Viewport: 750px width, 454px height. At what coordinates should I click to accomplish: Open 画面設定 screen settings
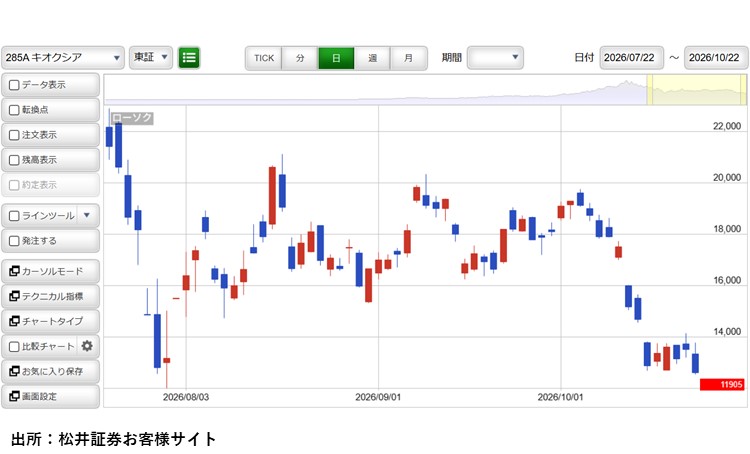(51, 396)
